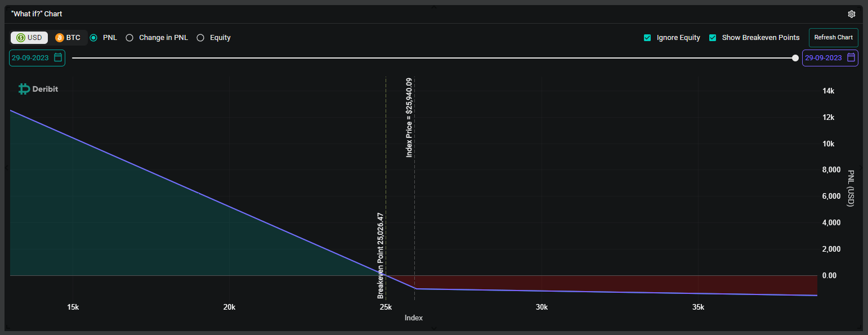Switch currency to USD
This screenshot has width=868, height=335.
pos(29,38)
